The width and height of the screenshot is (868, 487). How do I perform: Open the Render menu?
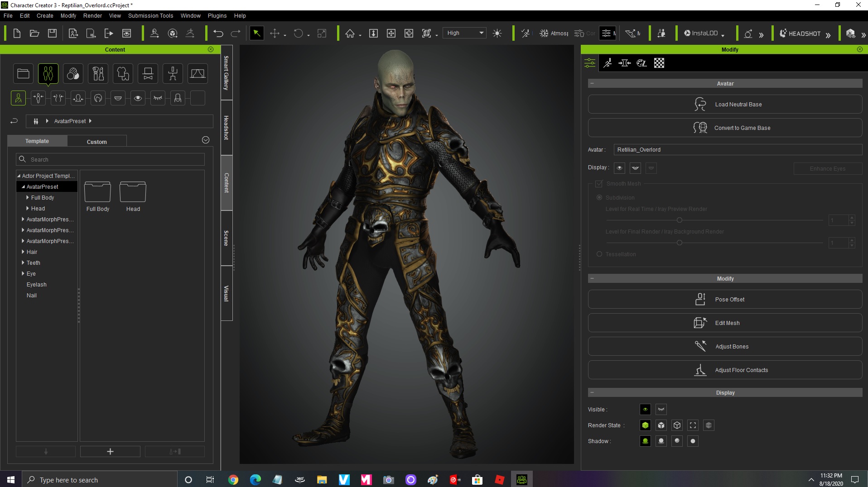pos(92,15)
